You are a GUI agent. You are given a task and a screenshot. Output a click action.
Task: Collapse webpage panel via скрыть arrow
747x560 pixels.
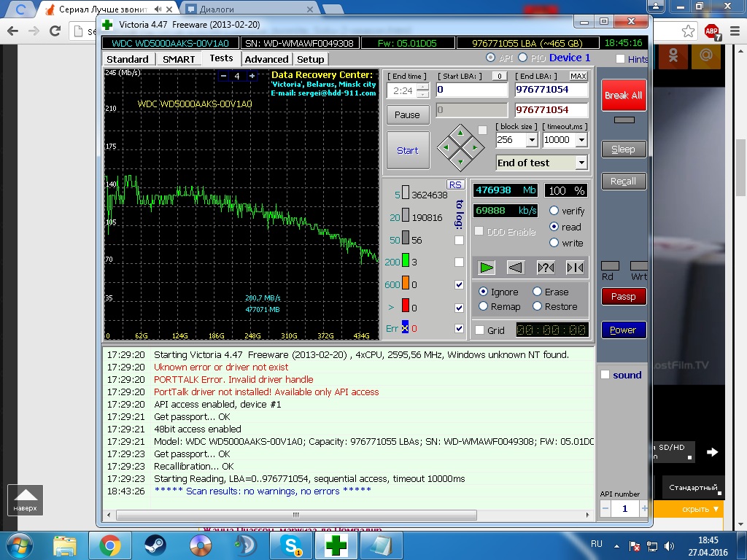(716, 509)
